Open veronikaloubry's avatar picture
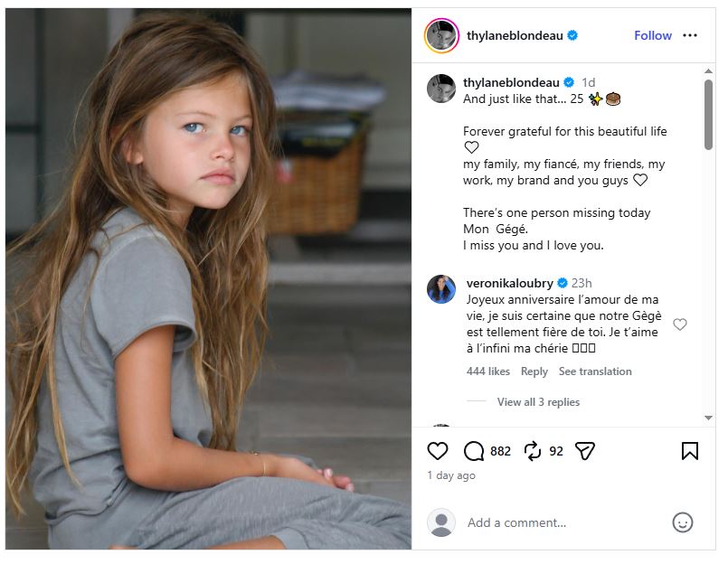The image size is (728, 564). click(x=441, y=289)
